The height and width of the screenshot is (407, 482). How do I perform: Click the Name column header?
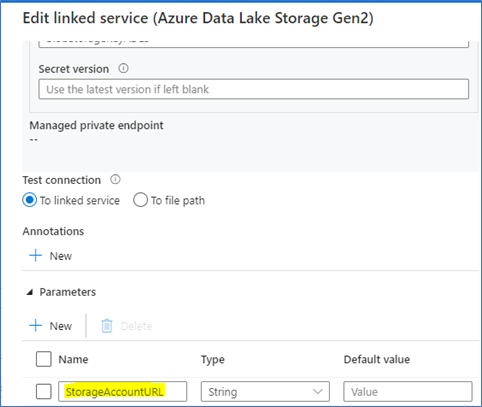[73, 359]
